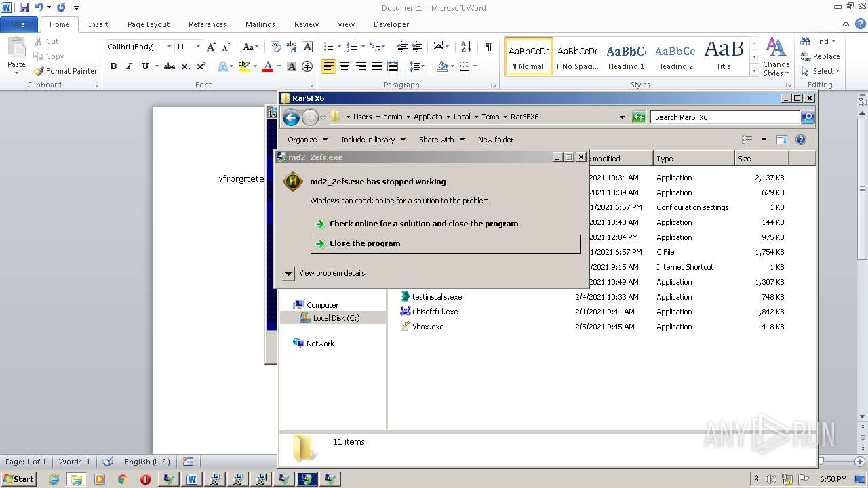
Task: Open Internet Explorer from taskbar
Action: coord(54,479)
